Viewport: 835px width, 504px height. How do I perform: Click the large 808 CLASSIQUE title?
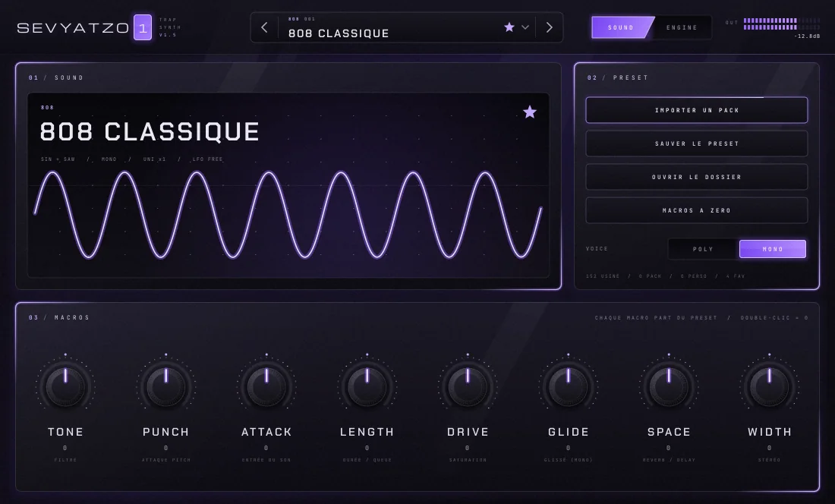click(150, 132)
